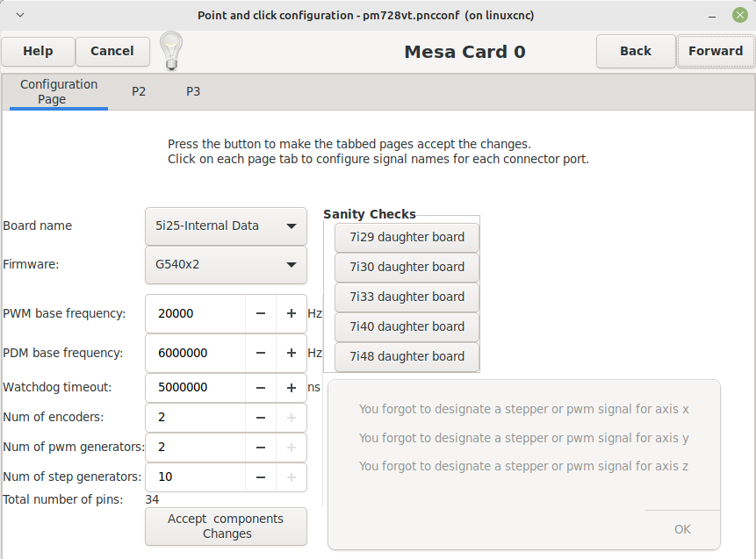Open the Board name dropdown
The width and height of the screenshot is (756, 559).
226,226
